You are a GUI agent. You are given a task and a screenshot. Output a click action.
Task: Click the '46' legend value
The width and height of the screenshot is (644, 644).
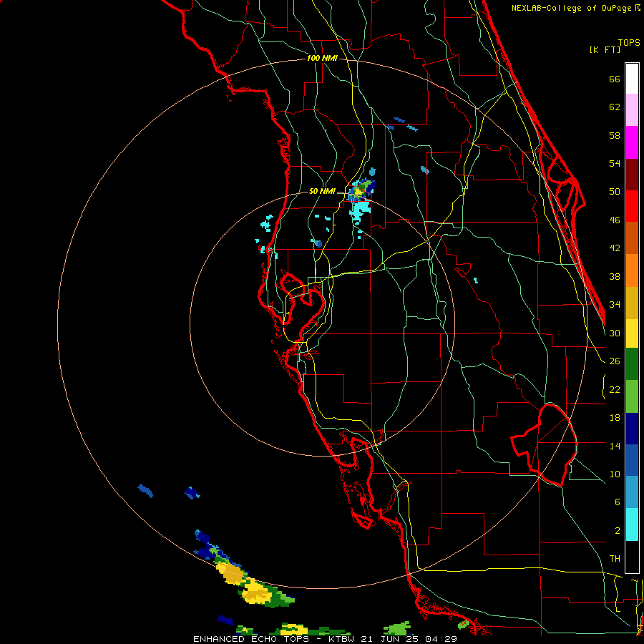point(615,220)
